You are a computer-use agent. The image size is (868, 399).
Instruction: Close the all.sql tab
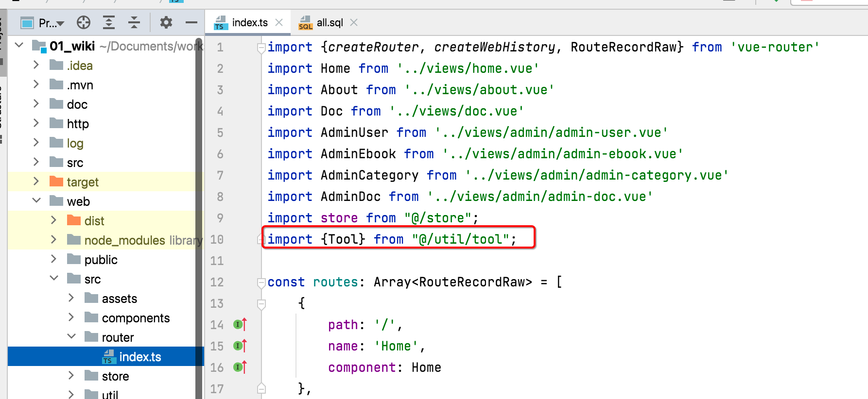354,22
